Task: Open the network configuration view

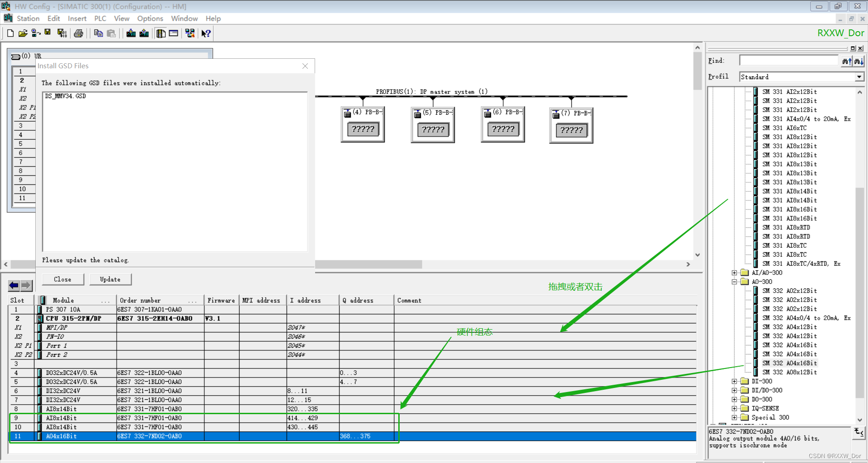Action: point(189,33)
